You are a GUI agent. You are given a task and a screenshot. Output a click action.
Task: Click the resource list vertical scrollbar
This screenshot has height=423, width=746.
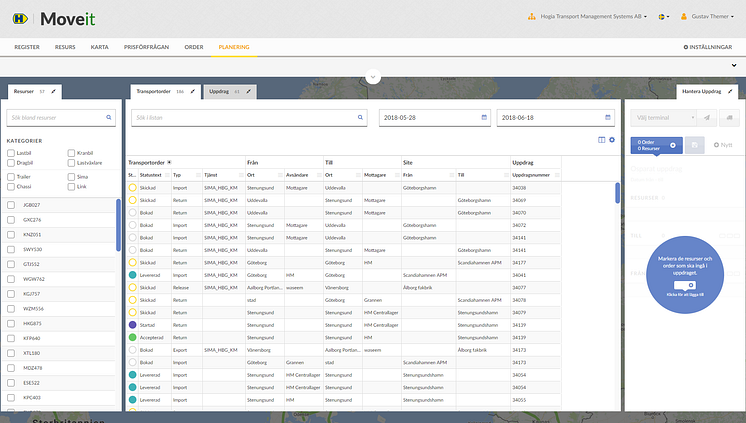[118, 225]
